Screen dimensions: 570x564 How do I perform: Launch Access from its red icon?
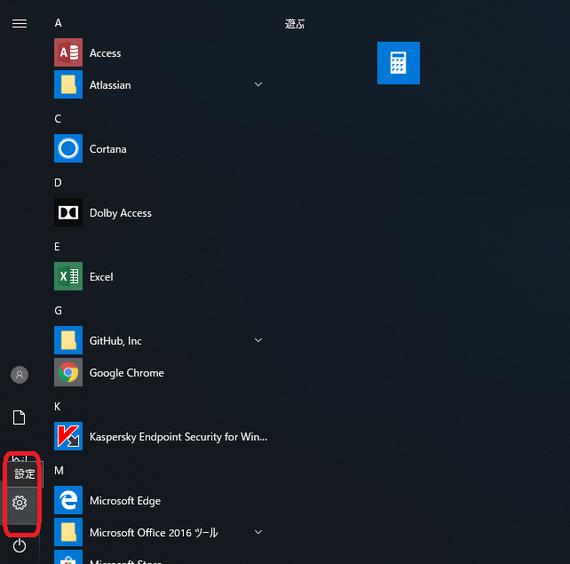[x=68, y=52]
